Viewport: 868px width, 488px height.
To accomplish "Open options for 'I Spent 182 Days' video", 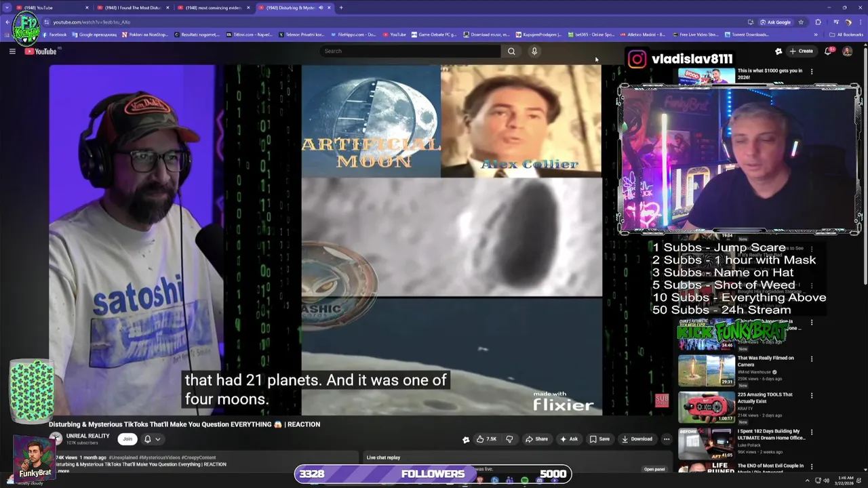I will 812,432.
